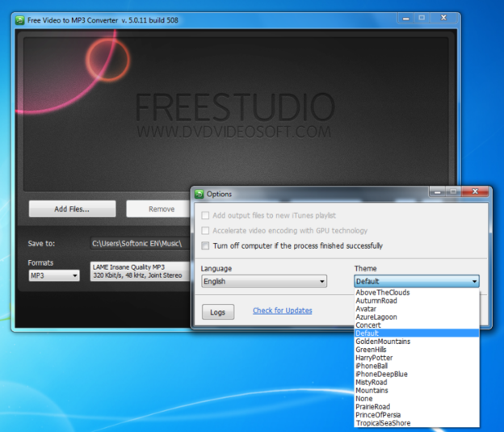504x432 pixels.
Task: Select AboveTheClouds theme
Action: point(417,292)
